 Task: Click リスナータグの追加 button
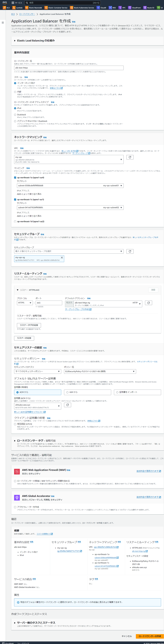[29, 325]
